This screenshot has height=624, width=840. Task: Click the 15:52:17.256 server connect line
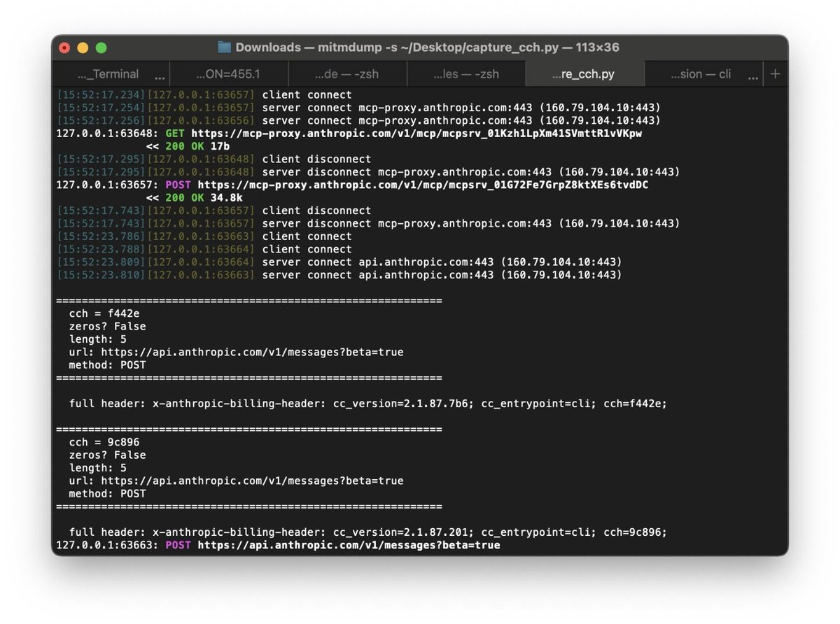(358, 120)
